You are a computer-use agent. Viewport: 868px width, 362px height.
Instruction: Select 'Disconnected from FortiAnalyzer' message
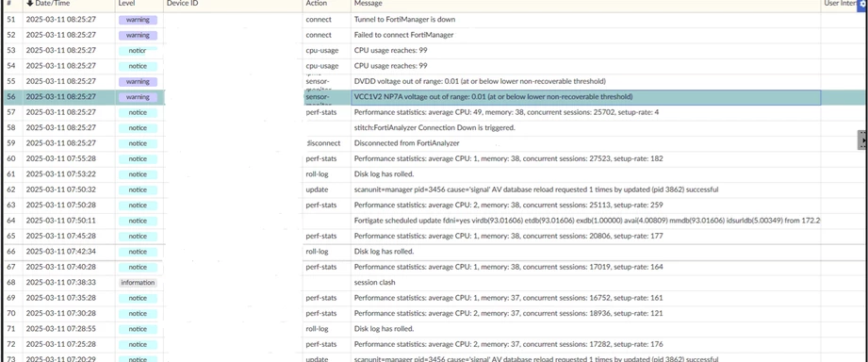coord(407,143)
